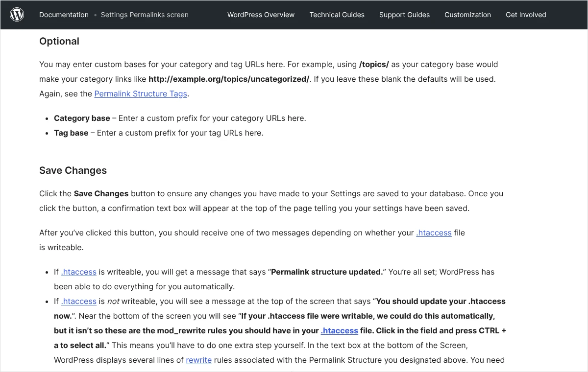The height and width of the screenshot is (372, 588).
Task: Open the Get Involved menu
Action: click(526, 15)
